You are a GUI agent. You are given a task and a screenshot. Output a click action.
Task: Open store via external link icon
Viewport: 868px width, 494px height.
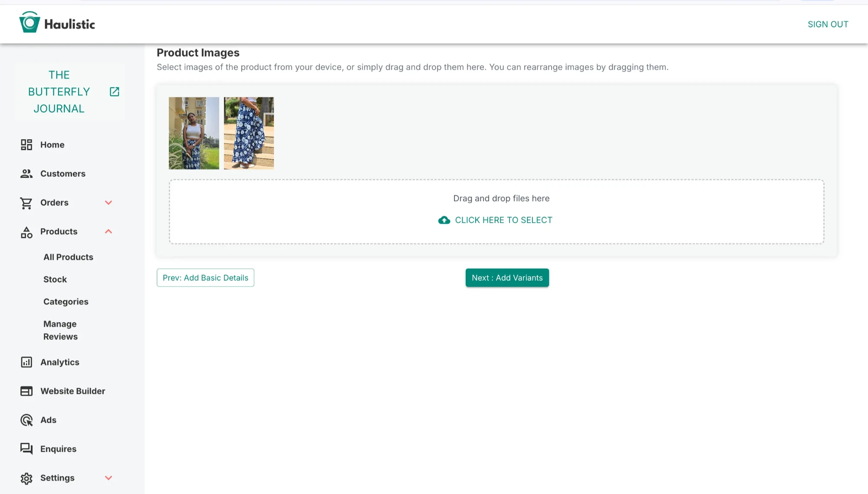(x=114, y=92)
